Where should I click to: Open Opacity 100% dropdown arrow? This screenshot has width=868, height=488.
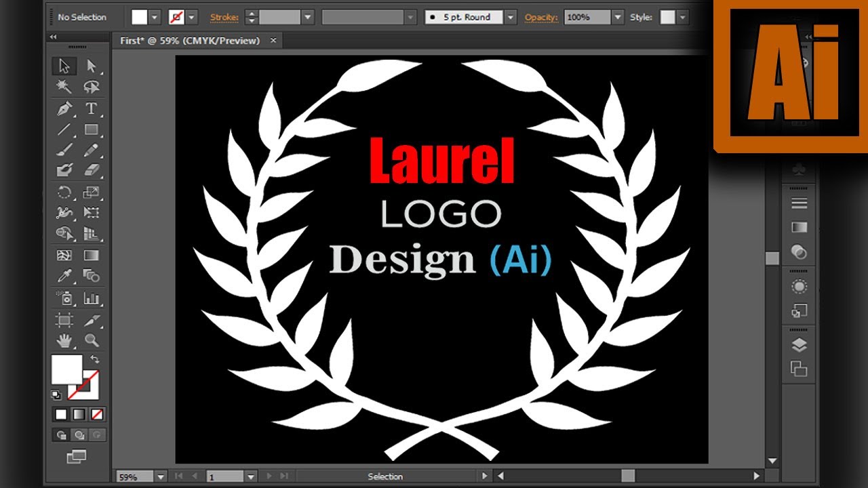click(618, 18)
